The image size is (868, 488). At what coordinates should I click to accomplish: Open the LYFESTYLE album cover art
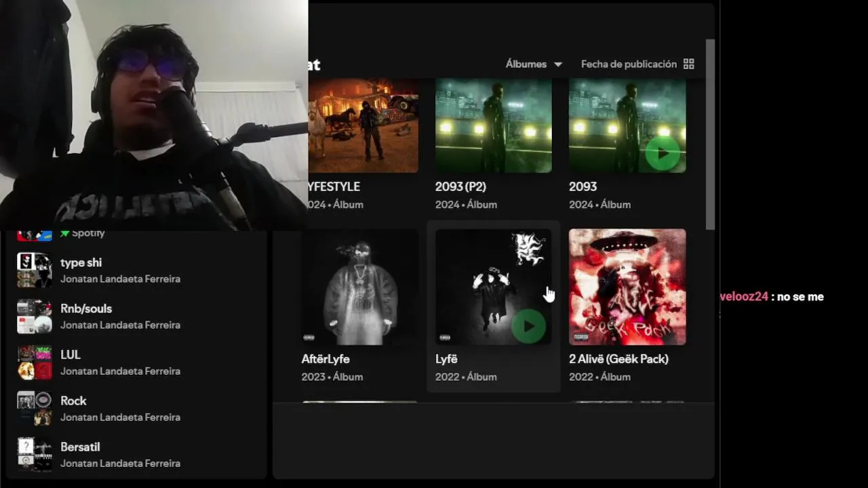(363, 125)
